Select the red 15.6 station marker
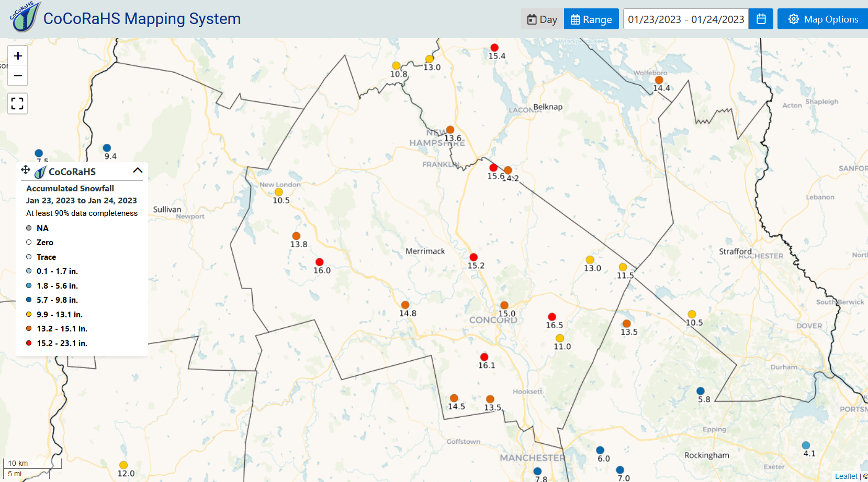Viewport: 868px width, 482px height. pyautogui.click(x=493, y=168)
